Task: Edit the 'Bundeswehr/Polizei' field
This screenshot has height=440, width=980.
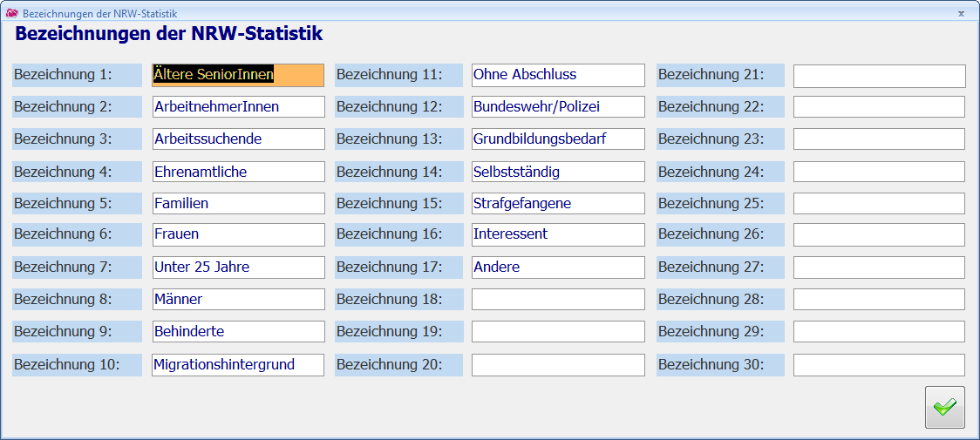Action: click(558, 107)
